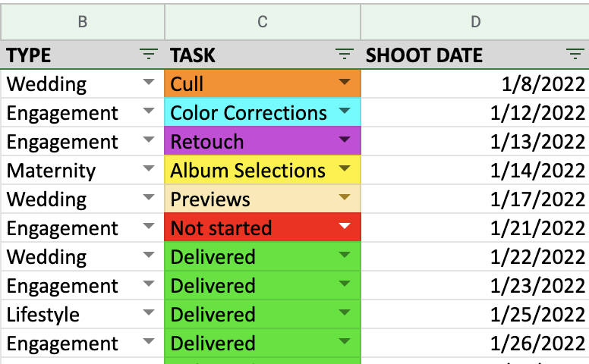Select column C header
Viewport: 589px width, 364px height.
coord(263,21)
